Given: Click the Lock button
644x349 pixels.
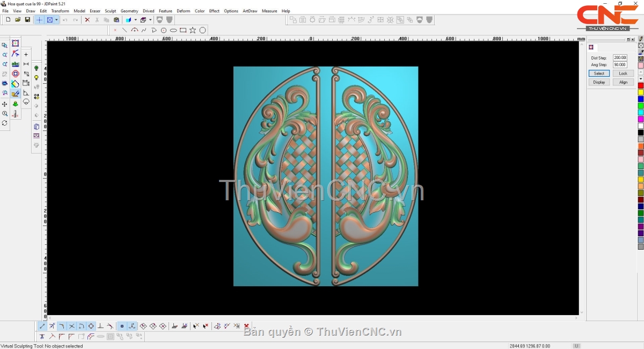Looking at the screenshot, I should [x=623, y=74].
